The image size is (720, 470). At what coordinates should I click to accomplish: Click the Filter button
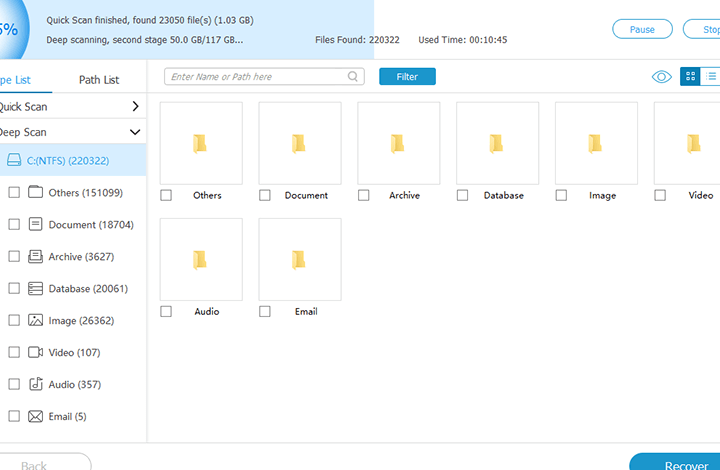pos(407,77)
